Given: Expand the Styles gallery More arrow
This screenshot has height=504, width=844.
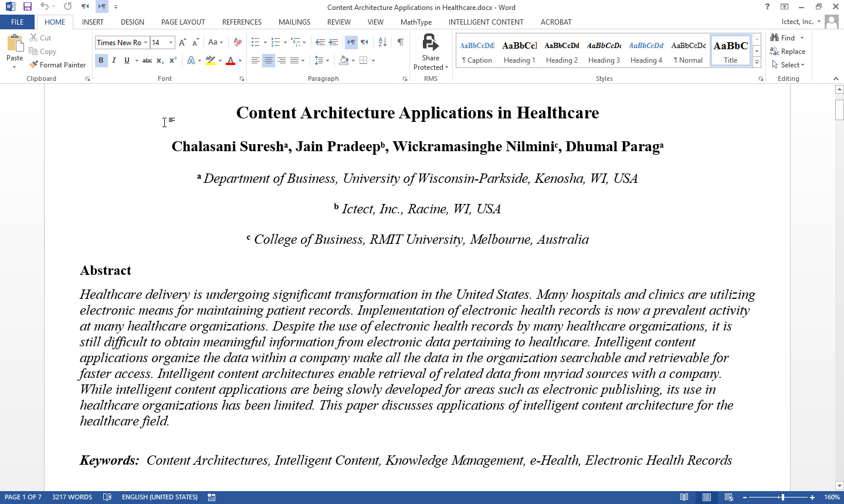Looking at the screenshot, I should (757, 63).
